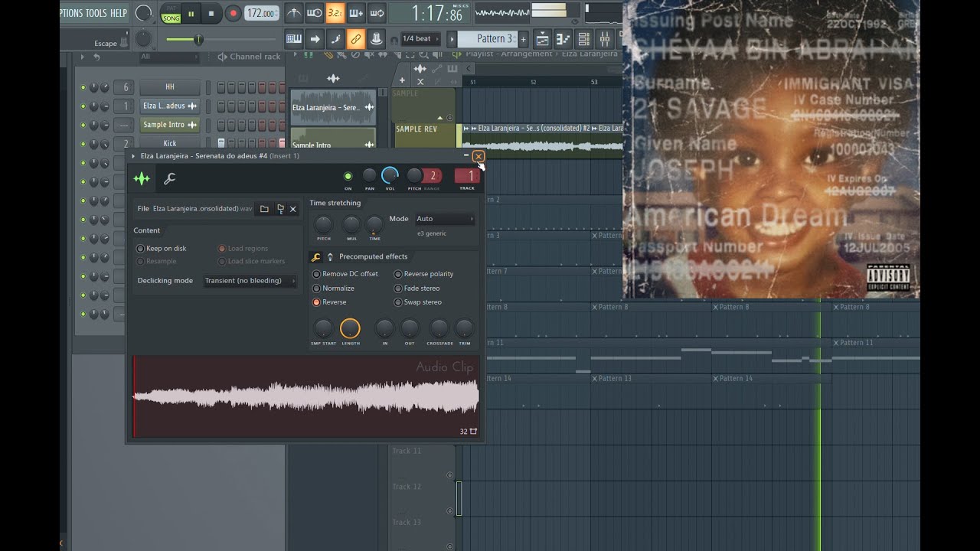Click the undo arrow in channel rack
The height and width of the screenshot is (551, 980).
pos(96,57)
